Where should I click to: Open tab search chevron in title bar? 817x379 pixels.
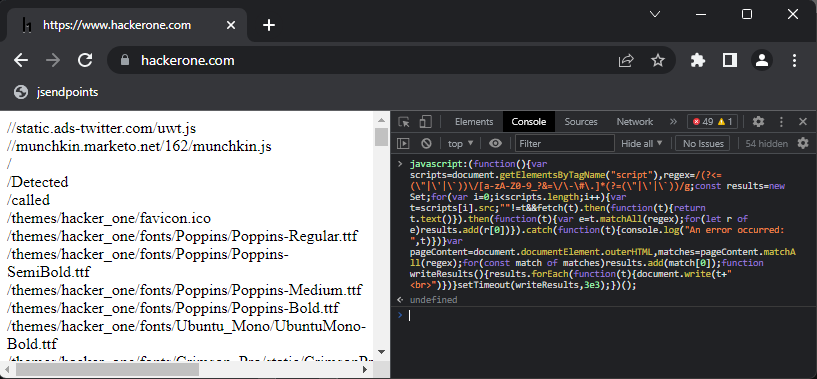point(655,14)
